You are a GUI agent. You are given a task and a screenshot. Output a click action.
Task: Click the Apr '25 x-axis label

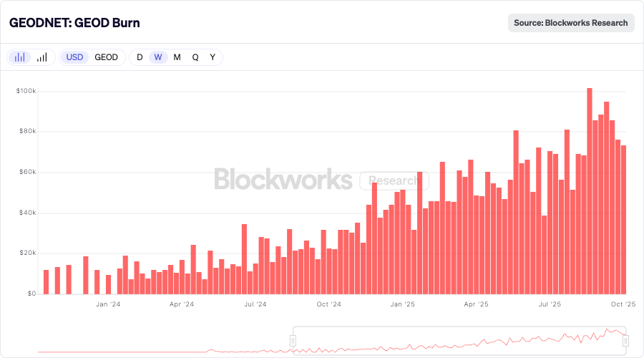pos(476,304)
